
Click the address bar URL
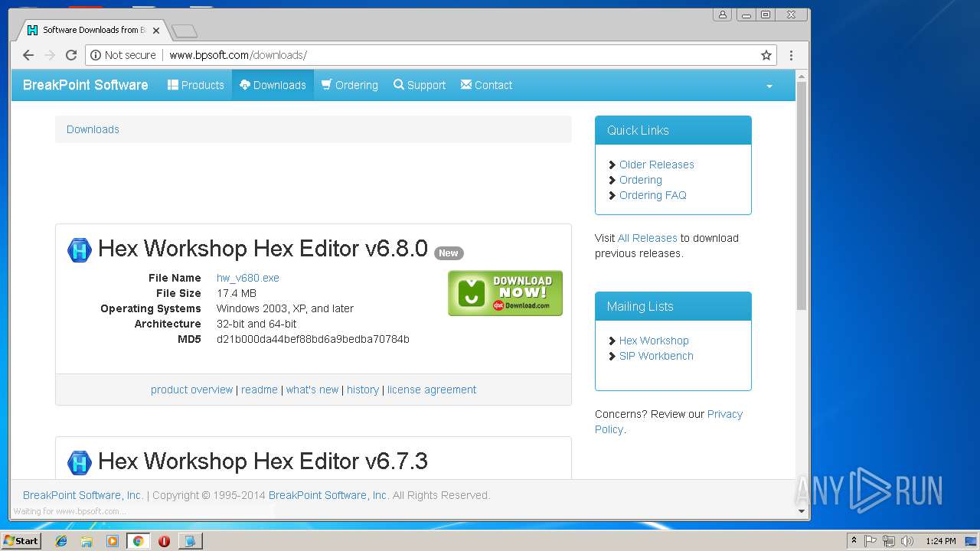(238, 55)
